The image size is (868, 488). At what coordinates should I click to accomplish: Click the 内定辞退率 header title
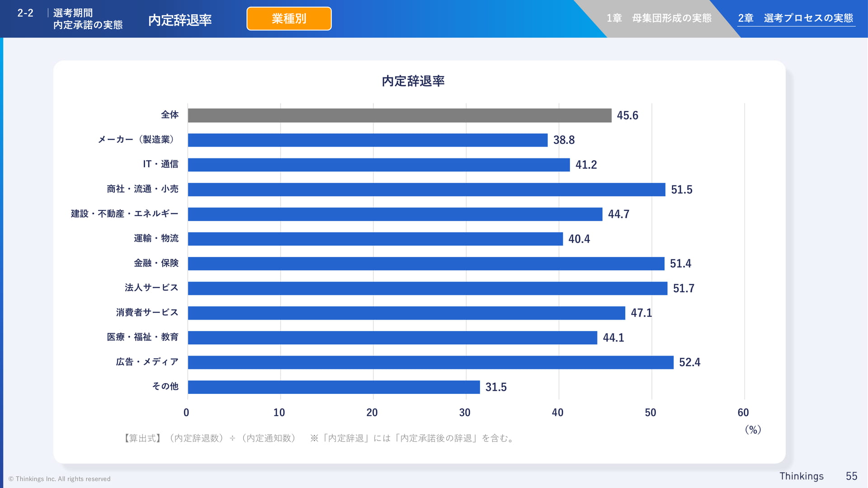point(180,20)
